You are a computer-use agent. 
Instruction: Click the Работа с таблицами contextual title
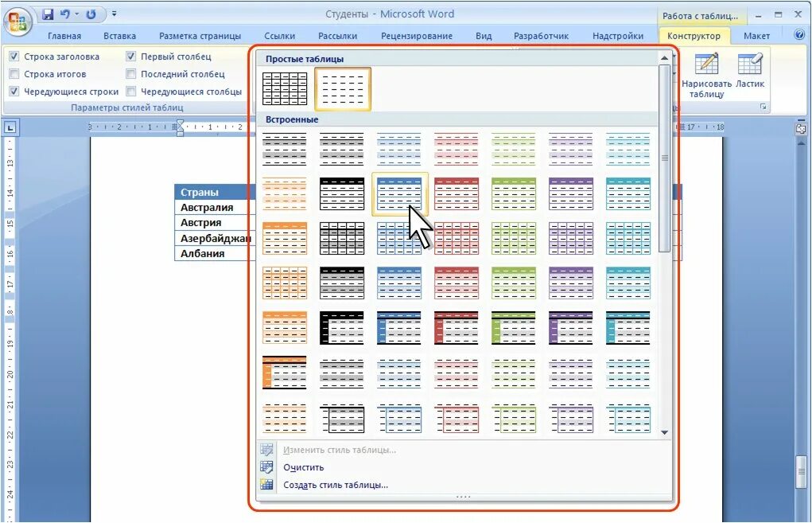701,16
